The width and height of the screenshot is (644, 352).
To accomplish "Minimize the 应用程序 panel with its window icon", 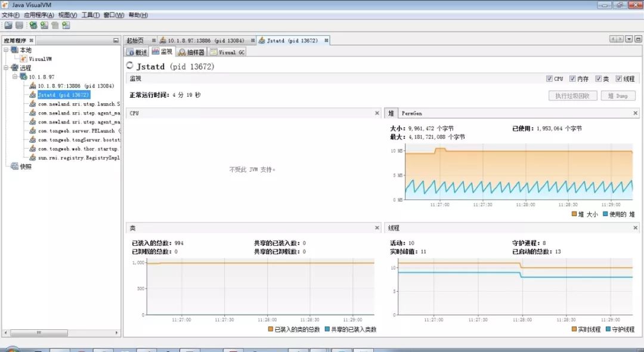I will [116, 40].
